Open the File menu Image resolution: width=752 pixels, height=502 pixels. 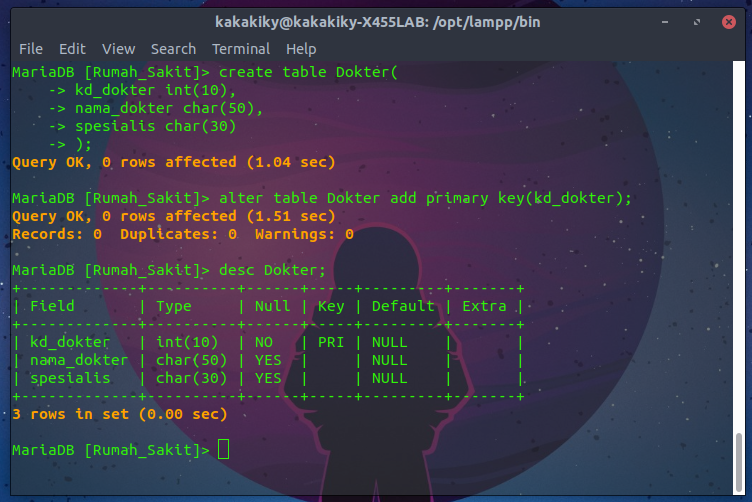click(x=31, y=49)
